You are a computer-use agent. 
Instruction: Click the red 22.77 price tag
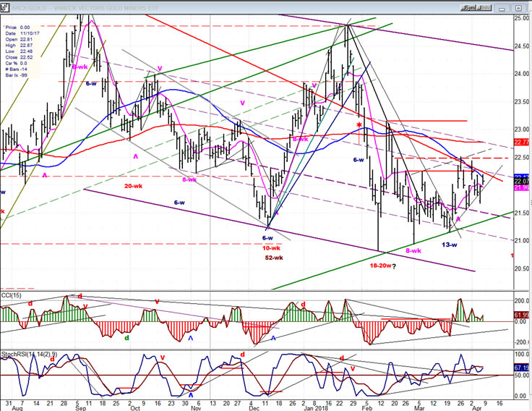click(x=521, y=142)
